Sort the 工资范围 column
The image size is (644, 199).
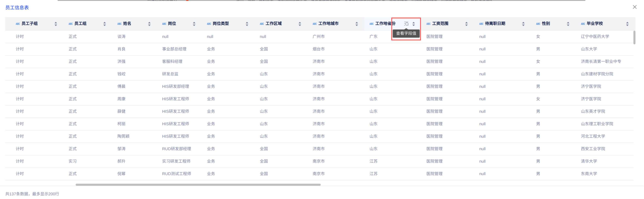pyautogui.click(x=466, y=24)
